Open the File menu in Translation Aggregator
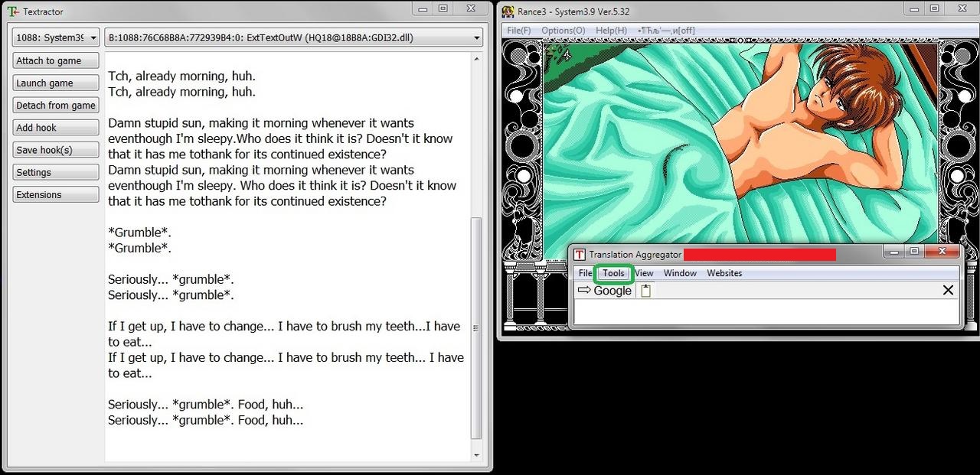The height and width of the screenshot is (475, 980). (x=585, y=273)
